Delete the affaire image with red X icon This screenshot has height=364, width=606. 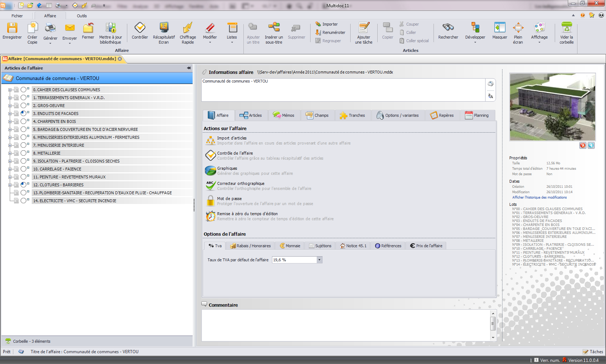pos(583,145)
